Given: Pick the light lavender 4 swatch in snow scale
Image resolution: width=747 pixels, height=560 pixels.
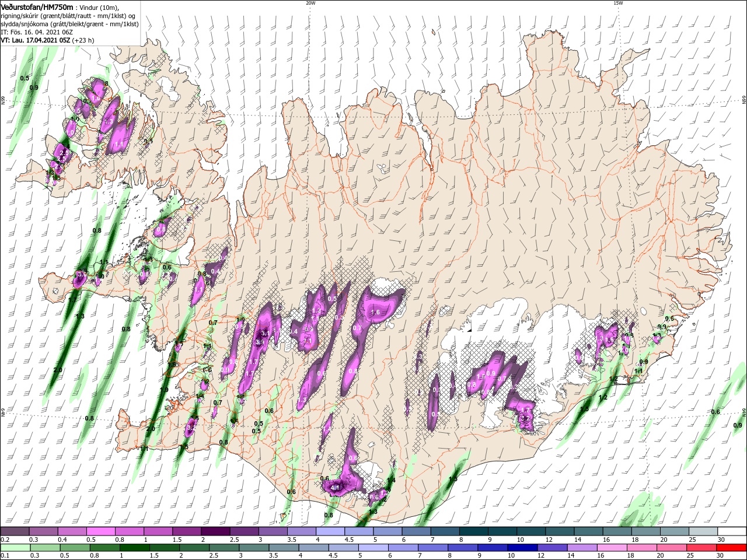Looking at the screenshot, I should pos(330,531).
